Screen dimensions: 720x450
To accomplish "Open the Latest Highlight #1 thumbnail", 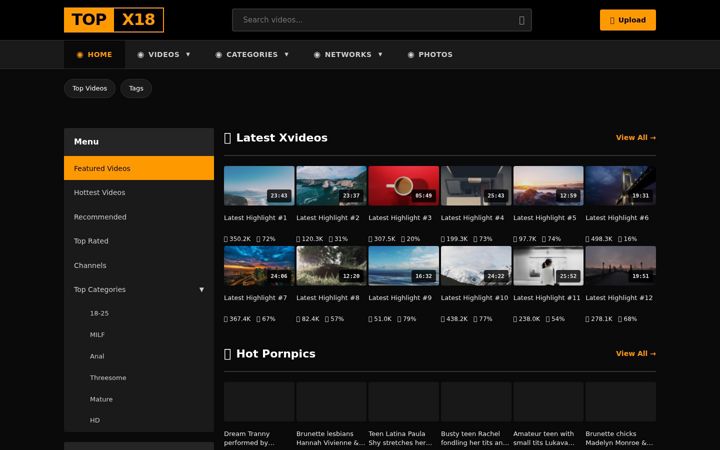I will point(259,186).
